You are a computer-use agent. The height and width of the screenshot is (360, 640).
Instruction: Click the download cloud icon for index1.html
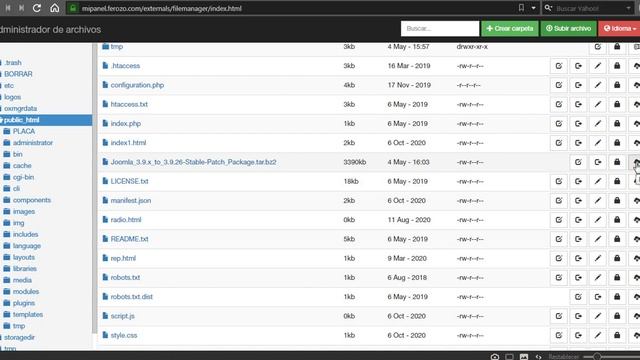click(636, 143)
